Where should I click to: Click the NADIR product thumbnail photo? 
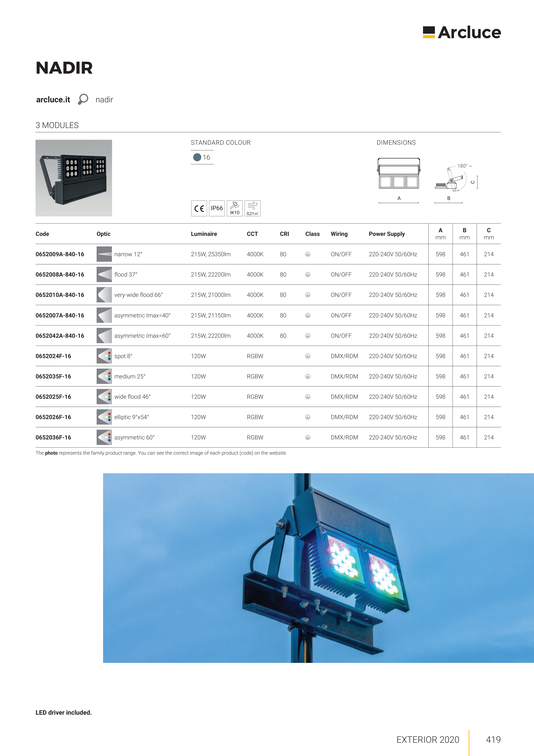(74, 178)
